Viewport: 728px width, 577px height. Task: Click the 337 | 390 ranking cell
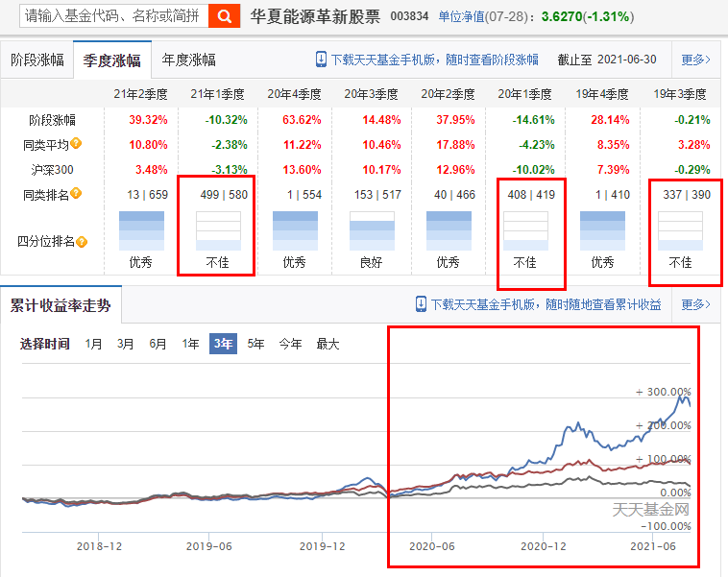pyautogui.click(x=687, y=195)
